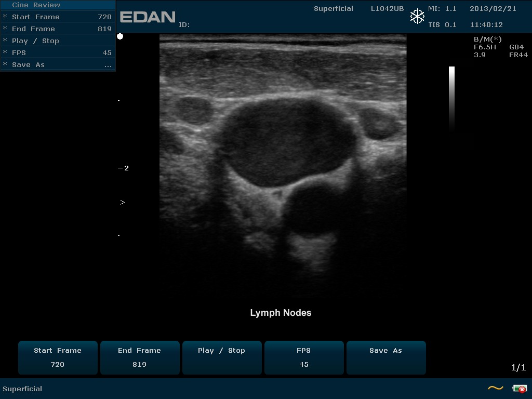This screenshot has height=399, width=532.
Task: Open Save As... from Cine Review menu
Action: click(57, 64)
